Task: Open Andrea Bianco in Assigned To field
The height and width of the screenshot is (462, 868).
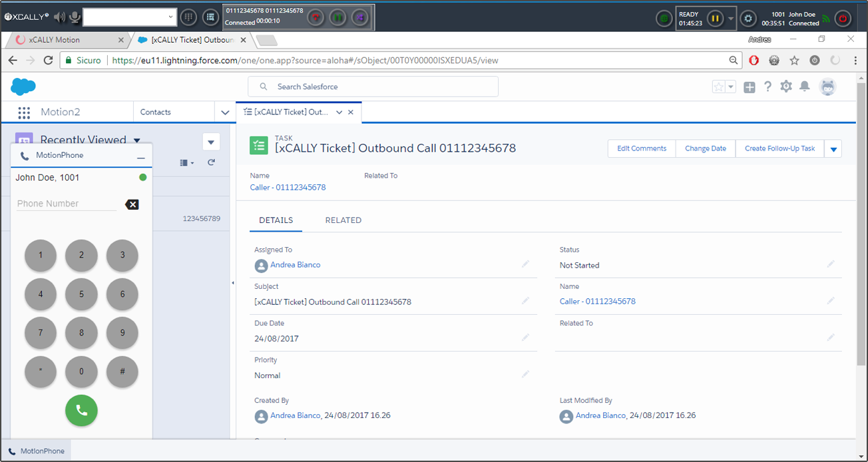Action: pyautogui.click(x=295, y=265)
